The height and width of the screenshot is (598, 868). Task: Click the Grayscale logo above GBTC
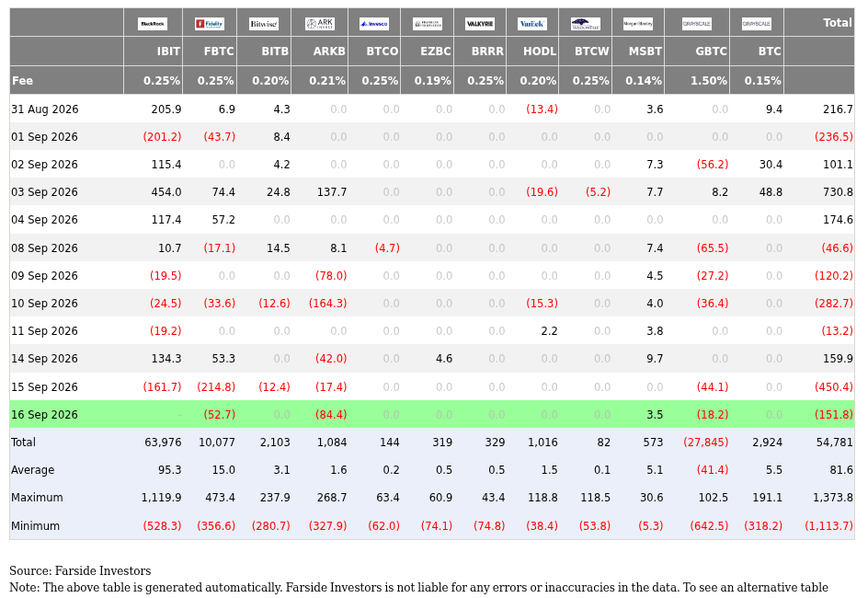[696, 24]
